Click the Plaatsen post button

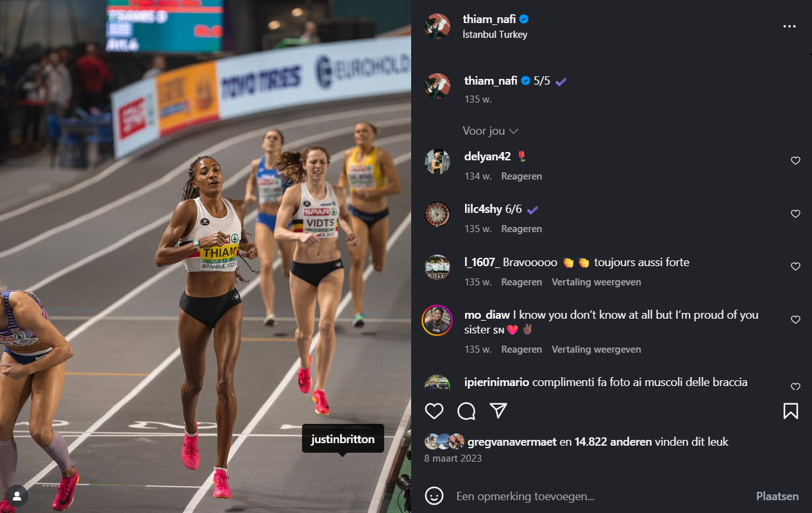coord(777,496)
